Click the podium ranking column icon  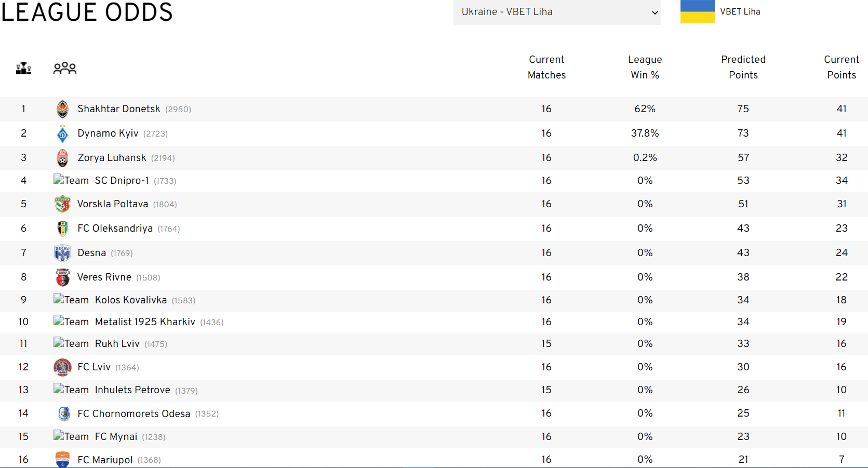click(x=23, y=68)
